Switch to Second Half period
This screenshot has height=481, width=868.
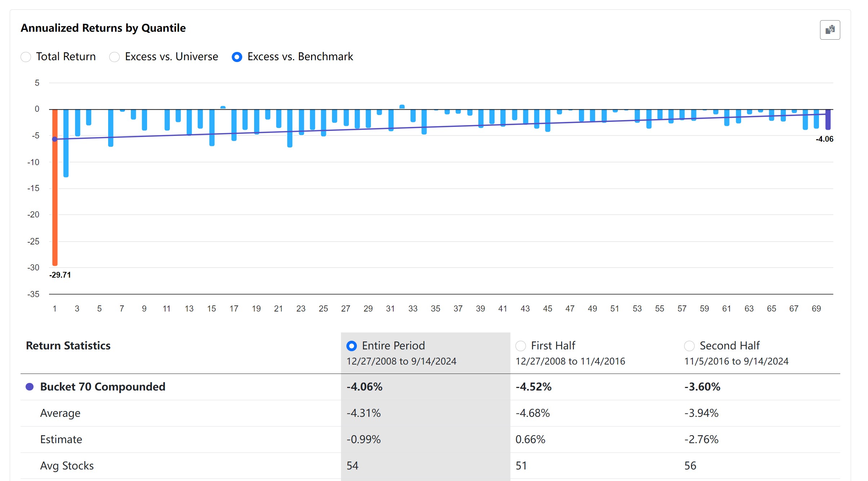tap(689, 346)
